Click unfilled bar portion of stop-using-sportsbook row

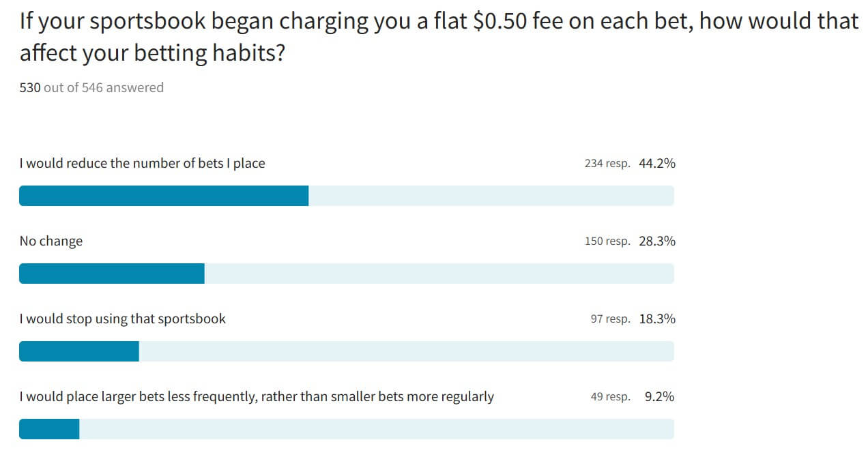tap(407, 351)
